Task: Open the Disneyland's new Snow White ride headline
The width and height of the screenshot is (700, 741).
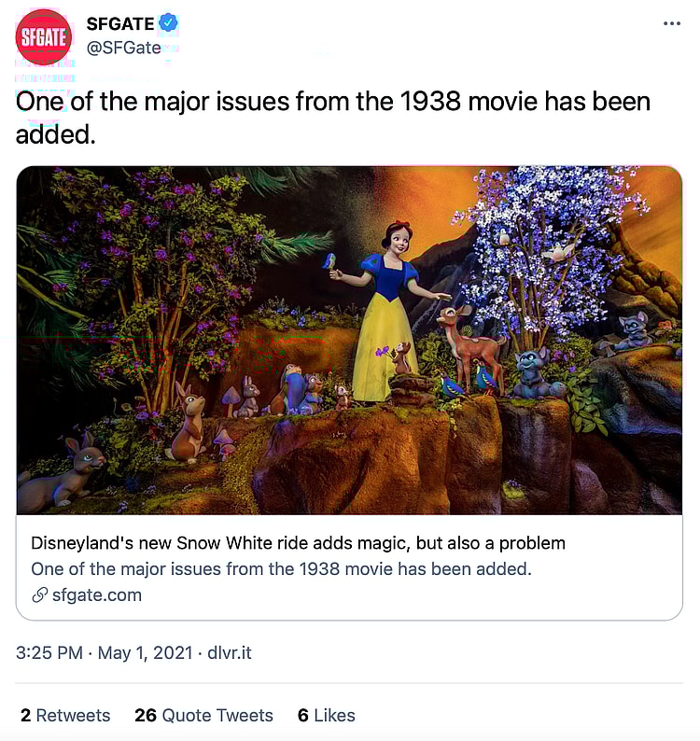Action: [299, 543]
